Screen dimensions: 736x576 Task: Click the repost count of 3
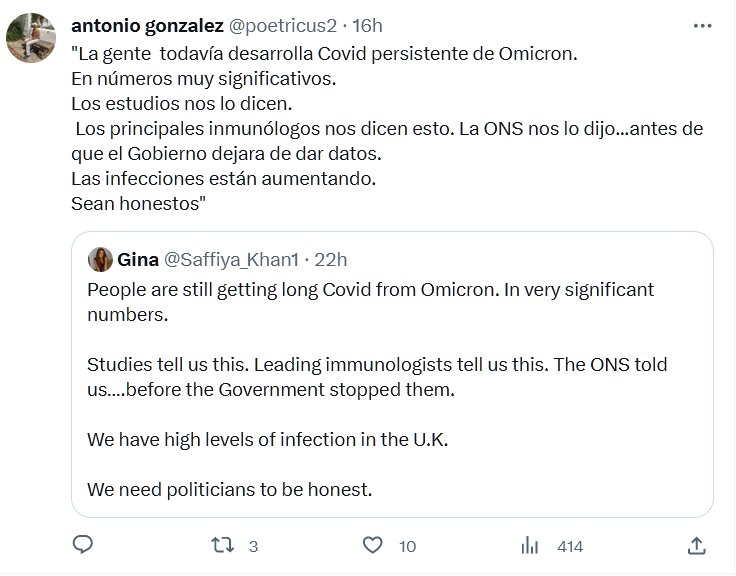pos(254,547)
